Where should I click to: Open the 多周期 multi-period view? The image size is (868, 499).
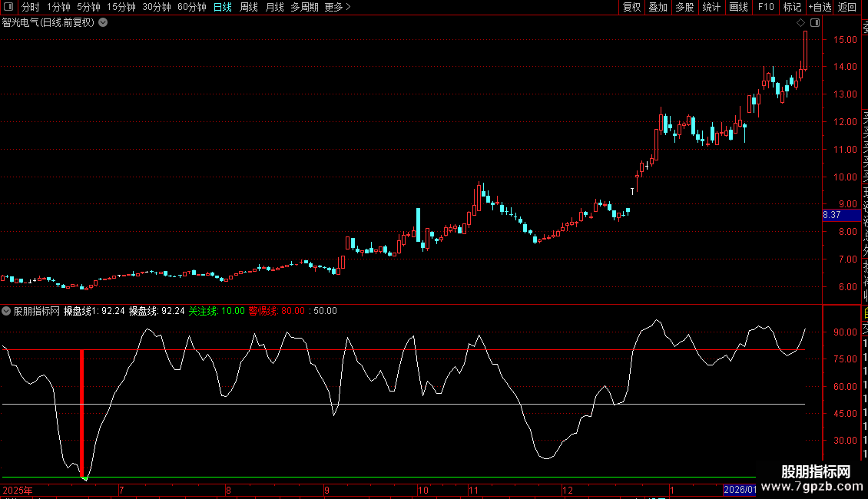pos(304,7)
